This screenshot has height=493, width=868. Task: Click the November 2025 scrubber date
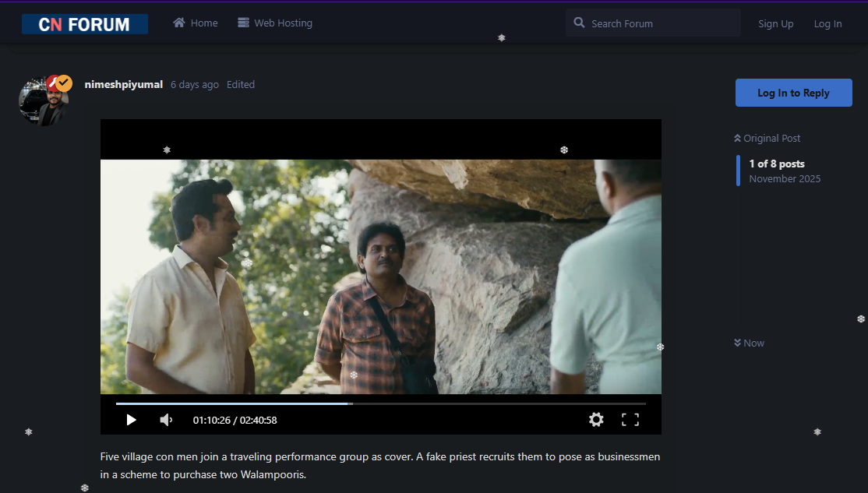[785, 178]
